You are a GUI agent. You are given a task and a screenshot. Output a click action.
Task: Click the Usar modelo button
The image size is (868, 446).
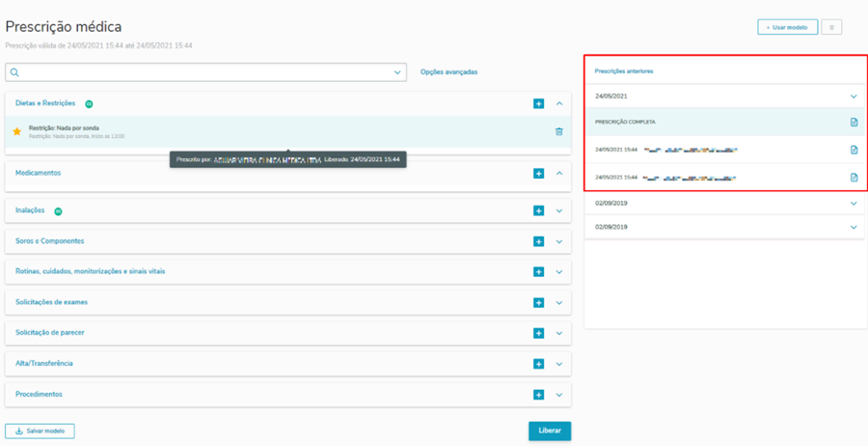[787, 27]
